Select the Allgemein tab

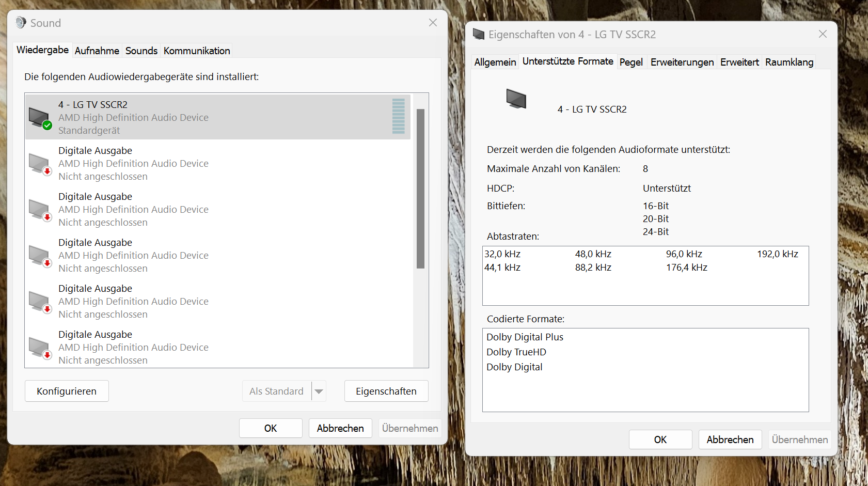click(495, 61)
